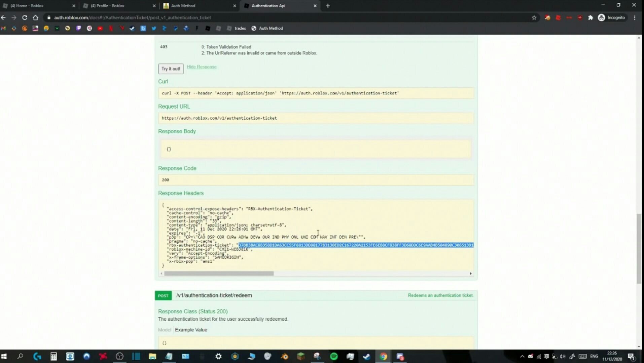Show hidden system tray icons

tap(522, 356)
